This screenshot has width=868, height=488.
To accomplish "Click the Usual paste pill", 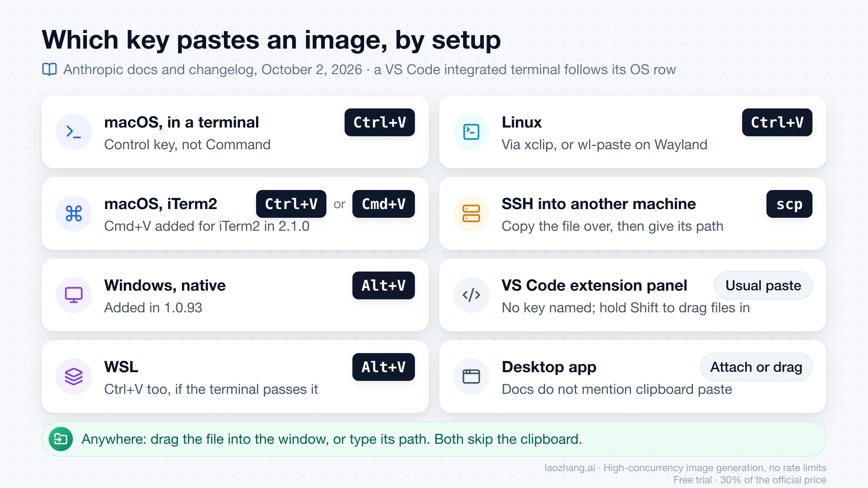I will [x=763, y=285].
